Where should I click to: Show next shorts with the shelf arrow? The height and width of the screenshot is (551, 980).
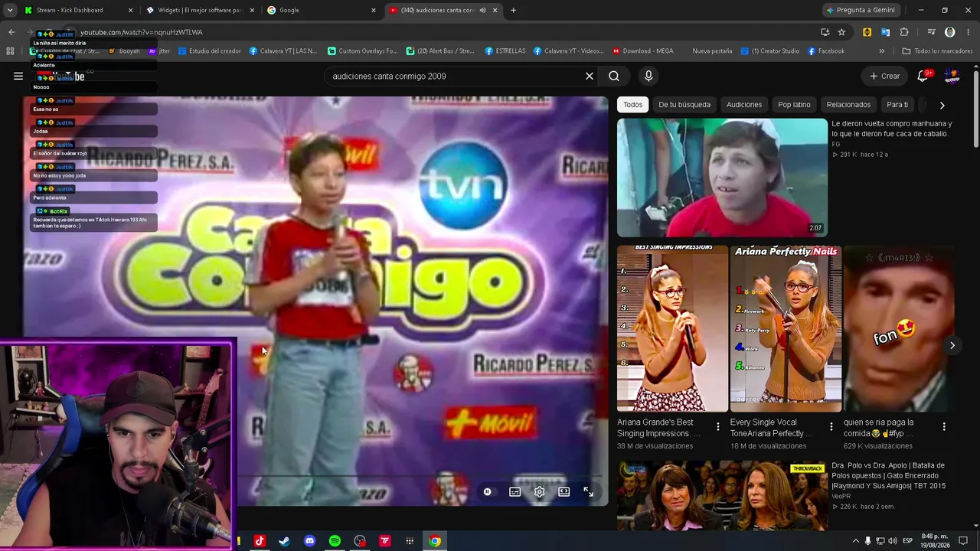952,345
